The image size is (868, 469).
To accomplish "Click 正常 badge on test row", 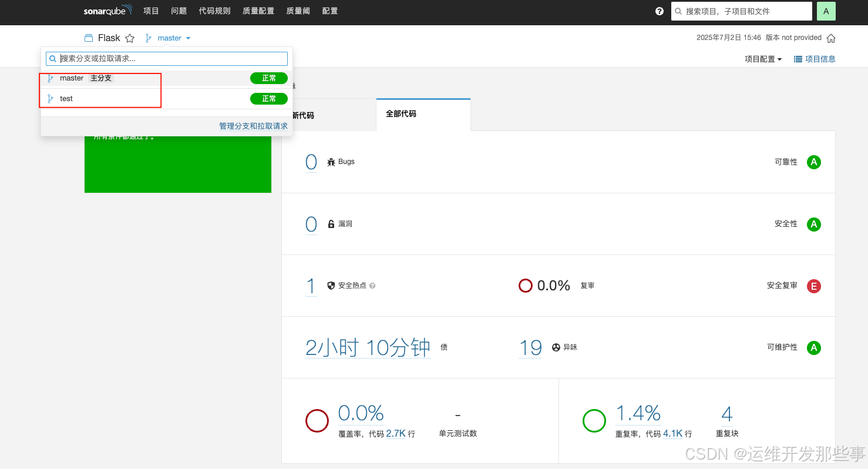I will point(269,99).
